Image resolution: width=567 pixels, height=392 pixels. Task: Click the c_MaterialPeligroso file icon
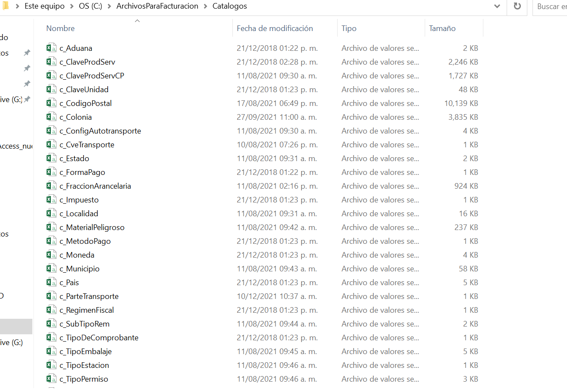(51, 227)
